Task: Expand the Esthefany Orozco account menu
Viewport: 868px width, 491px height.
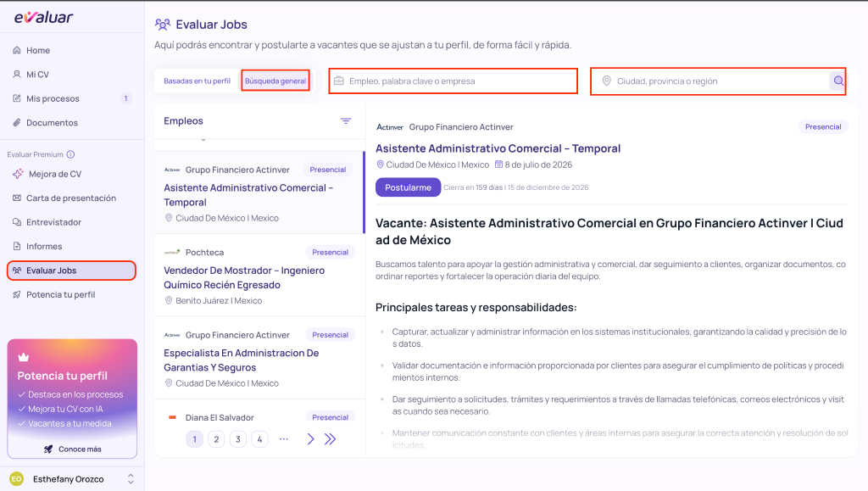Action: tap(131, 479)
